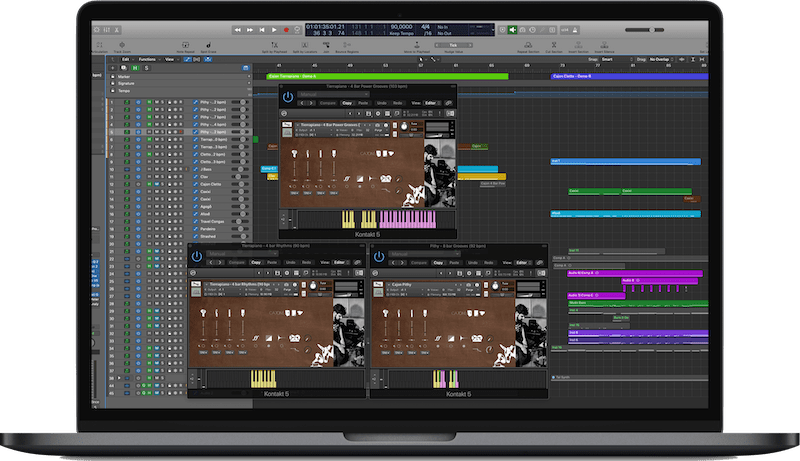Screen dimensions: 800x461
Task: Toggle power on bottom-left Tierrapiano Rhythms plugin
Action: pyautogui.click(x=197, y=257)
